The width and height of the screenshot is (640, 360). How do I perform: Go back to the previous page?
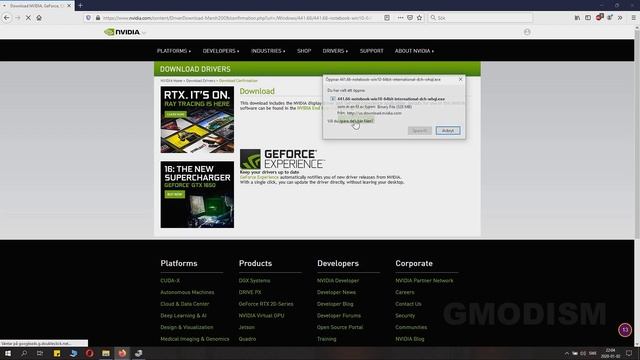(x=7, y=18)
